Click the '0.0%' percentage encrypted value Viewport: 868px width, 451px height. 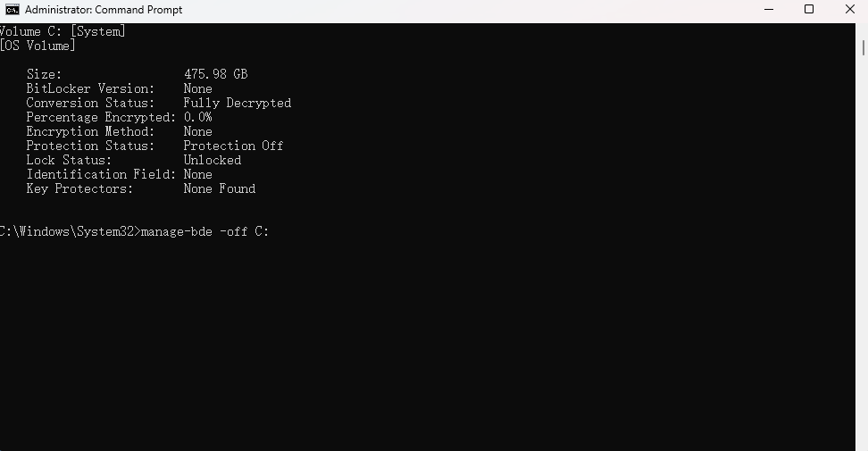pos(197,117)
